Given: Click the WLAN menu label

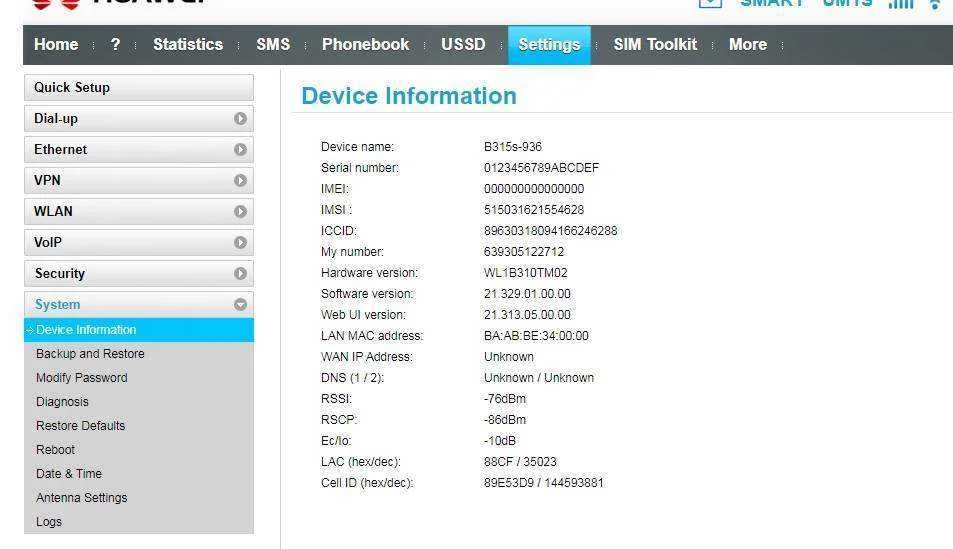Looking at the screenshot, I should click(x=53, y=212).
